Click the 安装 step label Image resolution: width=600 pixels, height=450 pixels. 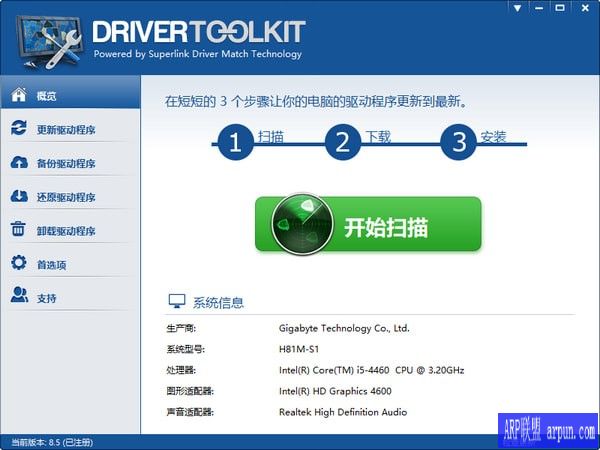pos(494,137)
